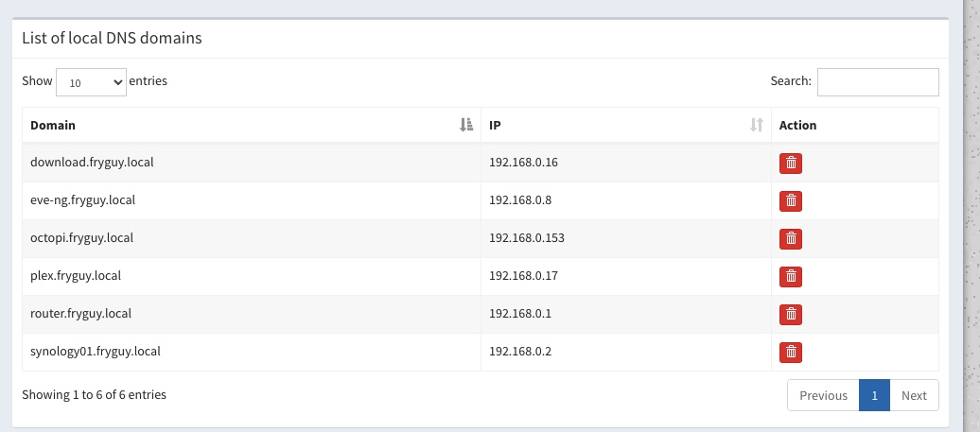Click the synology01.fryguy.local domain text
This screenshot has height=432, width=980.
[96, 352]
